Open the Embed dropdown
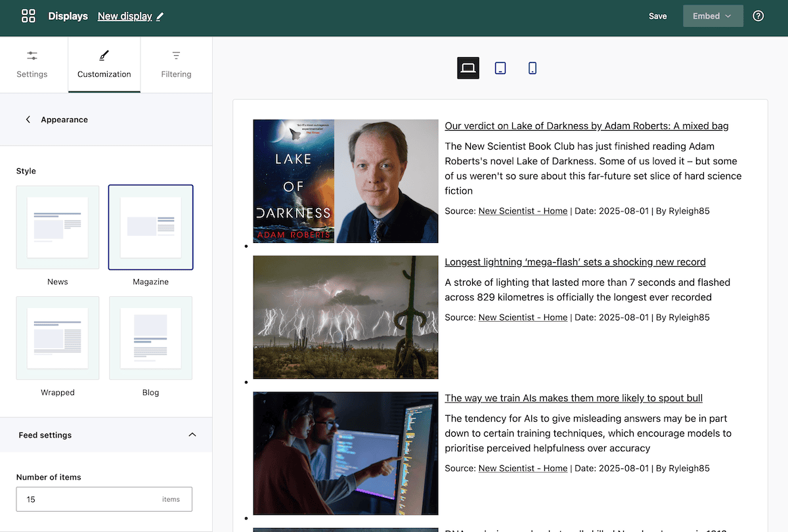The width and height of the screenshot is (788, 532). pyautogui.click(x=713, y=16)
